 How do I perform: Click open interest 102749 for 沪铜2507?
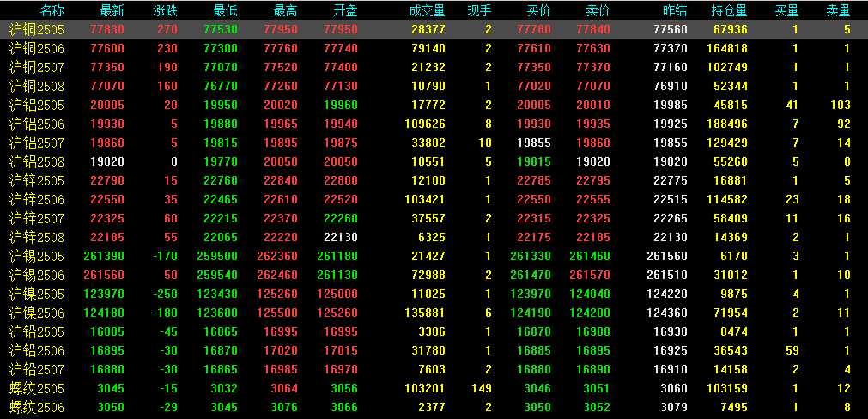[x=727, y=68]
